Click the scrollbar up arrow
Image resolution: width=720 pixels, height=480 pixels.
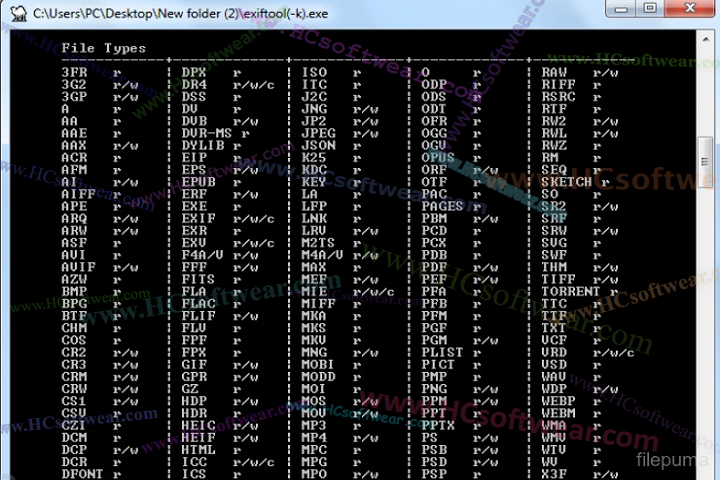tap(706, 37)
